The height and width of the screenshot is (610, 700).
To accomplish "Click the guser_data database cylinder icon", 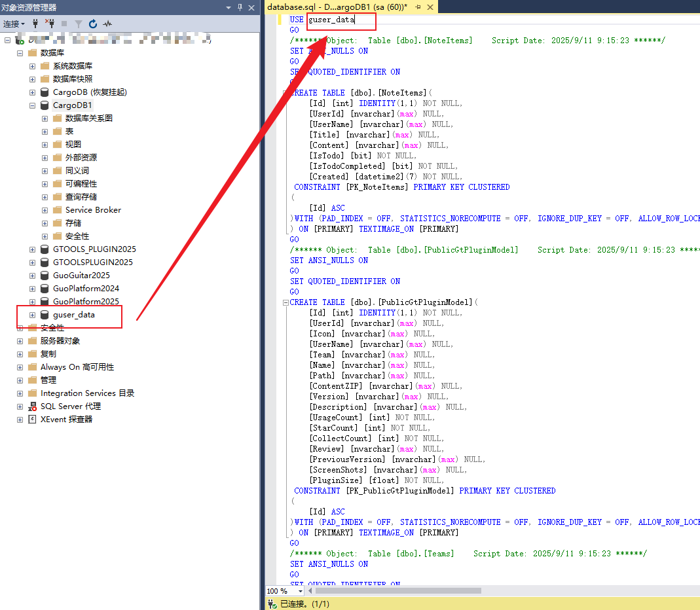I will (x=45, y=315).
